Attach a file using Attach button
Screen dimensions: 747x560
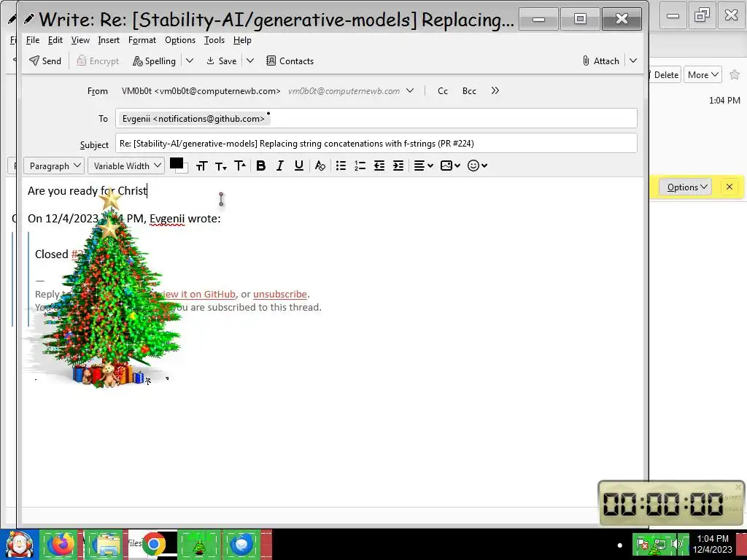[x=600, y=61]
